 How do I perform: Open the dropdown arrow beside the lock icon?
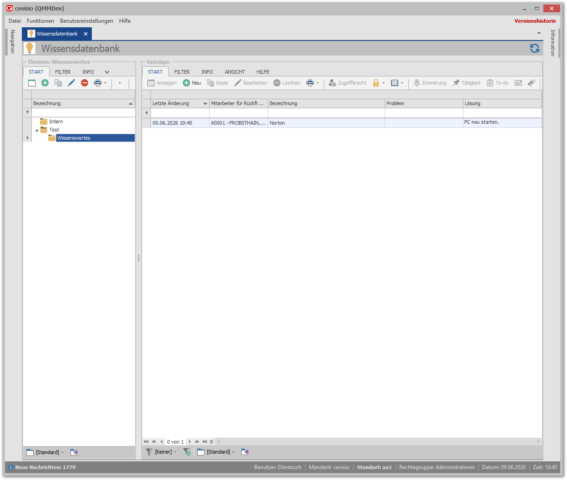pos(383,83)
